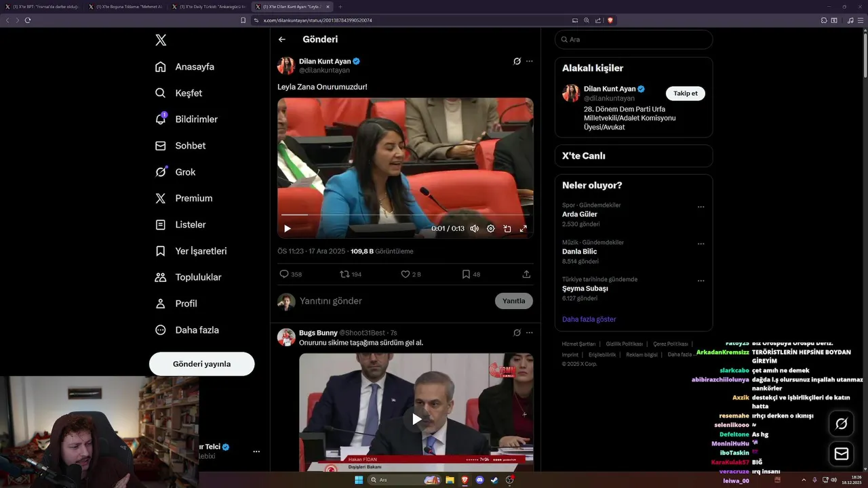Open more options on Bugs Bunny's reply

530,333
